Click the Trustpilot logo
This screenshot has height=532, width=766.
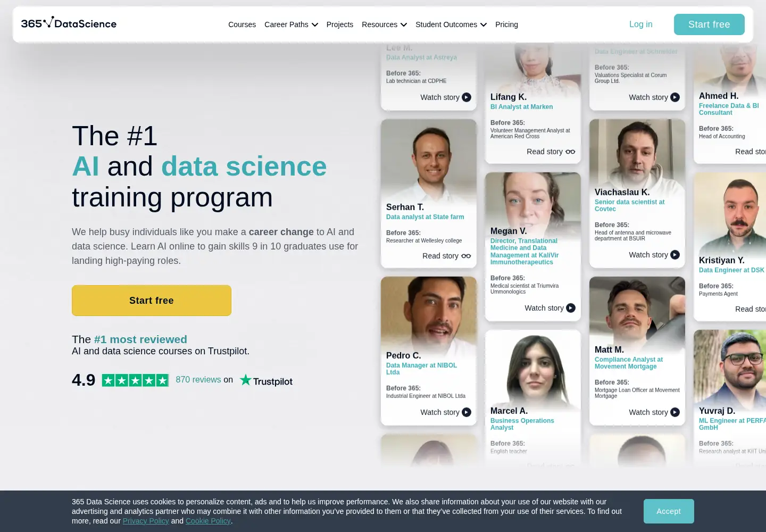[266, 380]
